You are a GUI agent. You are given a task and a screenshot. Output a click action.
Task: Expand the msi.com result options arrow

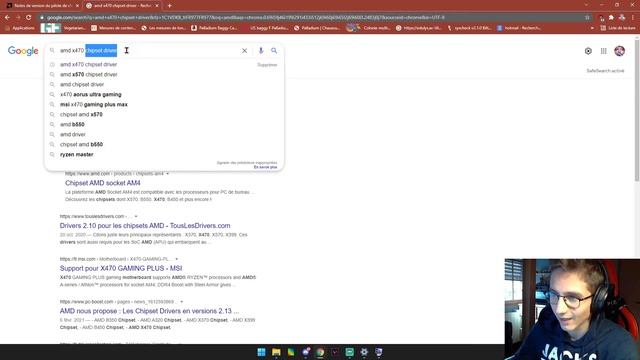tap(176, 259)
